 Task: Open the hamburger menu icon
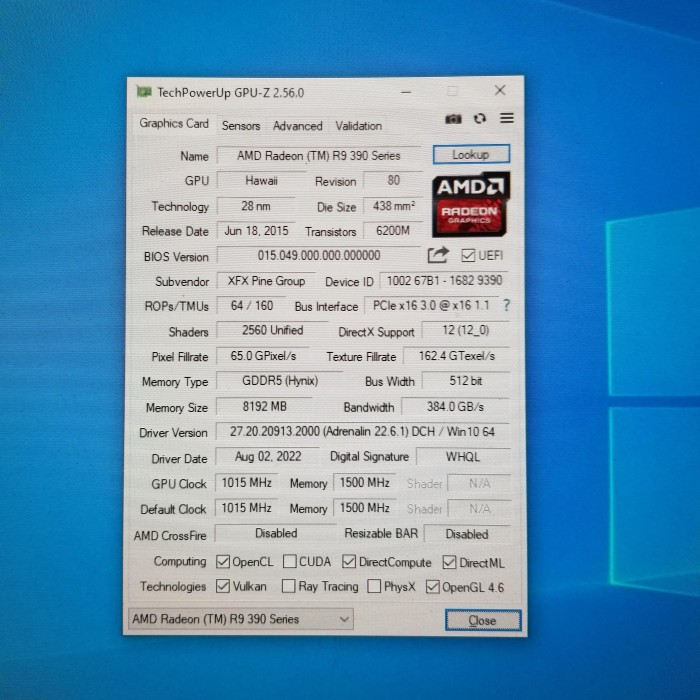coord(507,118)
